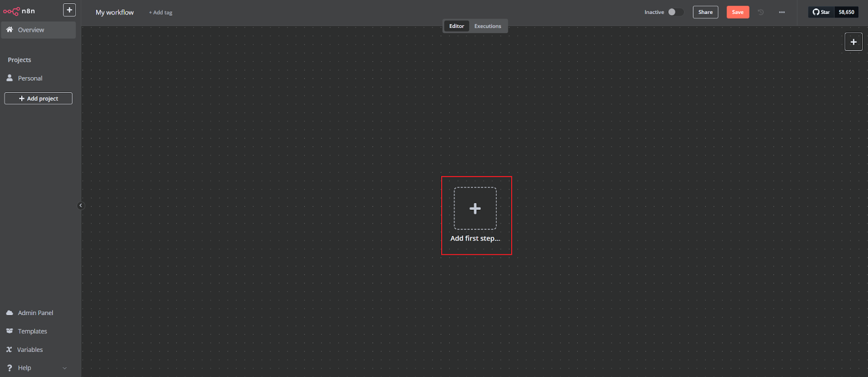
Task: Open the Overview page
Action: pyautogui.click(x=31, y=30)
